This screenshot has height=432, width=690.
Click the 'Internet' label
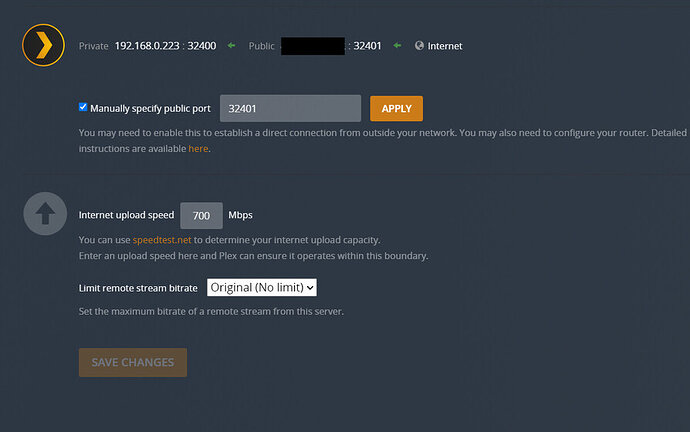click(445, 46)
